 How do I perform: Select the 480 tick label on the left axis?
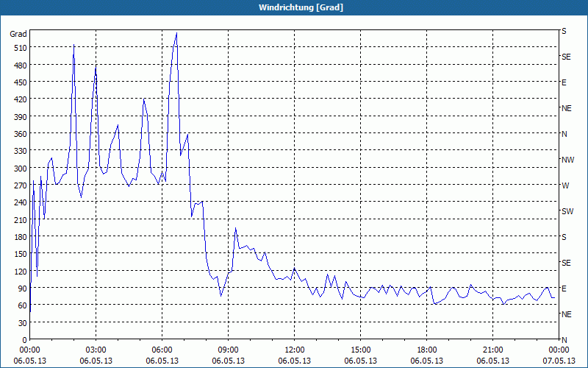point(21,66)
